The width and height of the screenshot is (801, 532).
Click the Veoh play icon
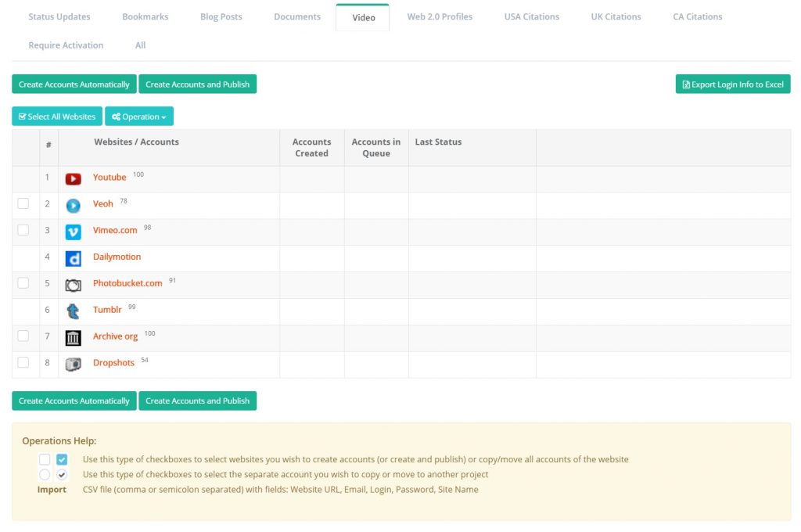[73, 206]
